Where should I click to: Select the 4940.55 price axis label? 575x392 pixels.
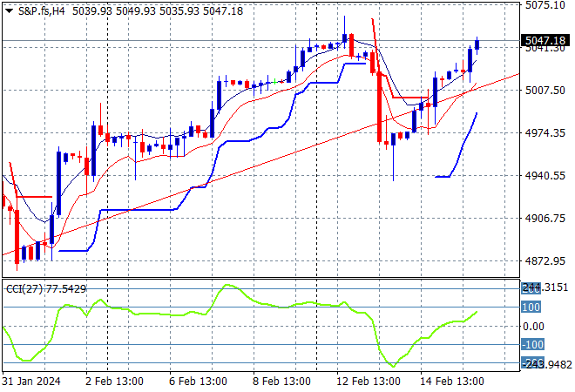click(x=545, y=176)
